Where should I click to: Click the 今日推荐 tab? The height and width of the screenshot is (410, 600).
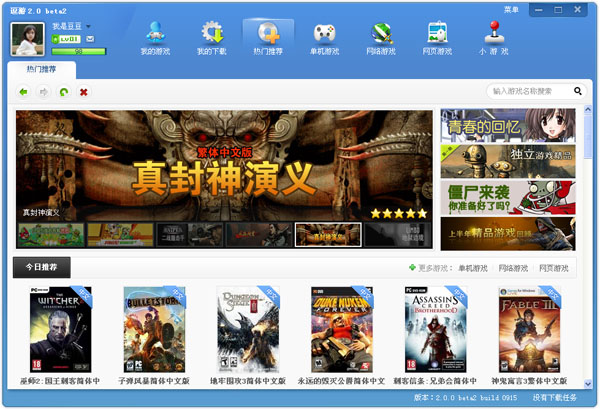click(x=42, y=267)
